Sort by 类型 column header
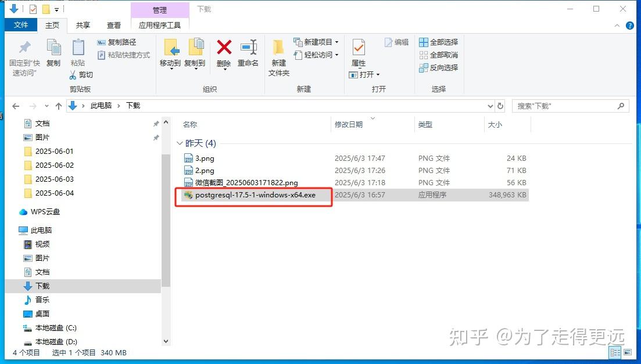 [x=425, y=125]
